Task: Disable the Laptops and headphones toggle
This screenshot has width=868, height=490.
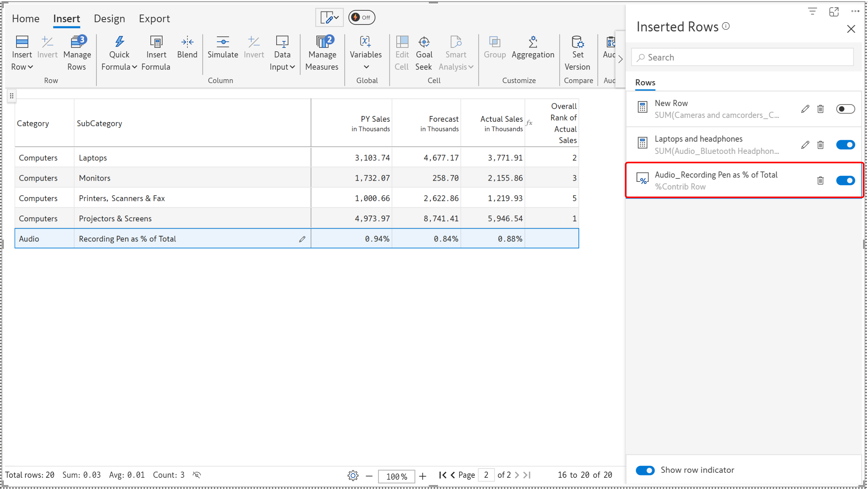Action: [845, 145]
